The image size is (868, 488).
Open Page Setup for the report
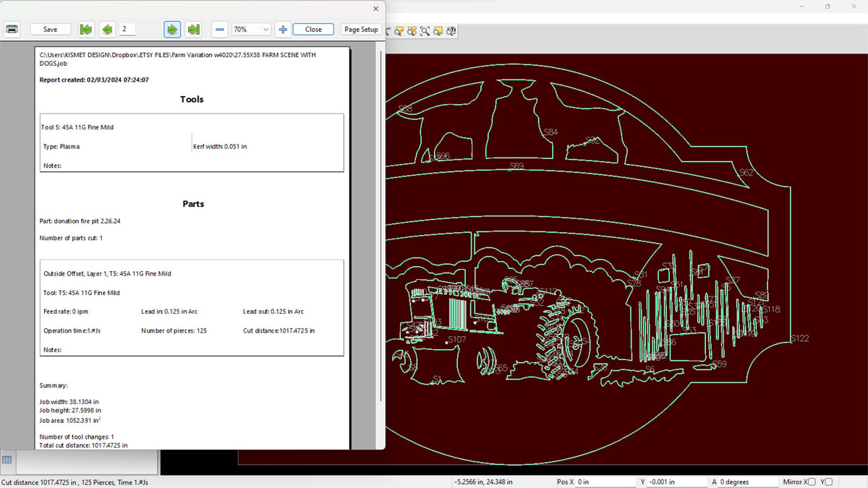point(361,30)
